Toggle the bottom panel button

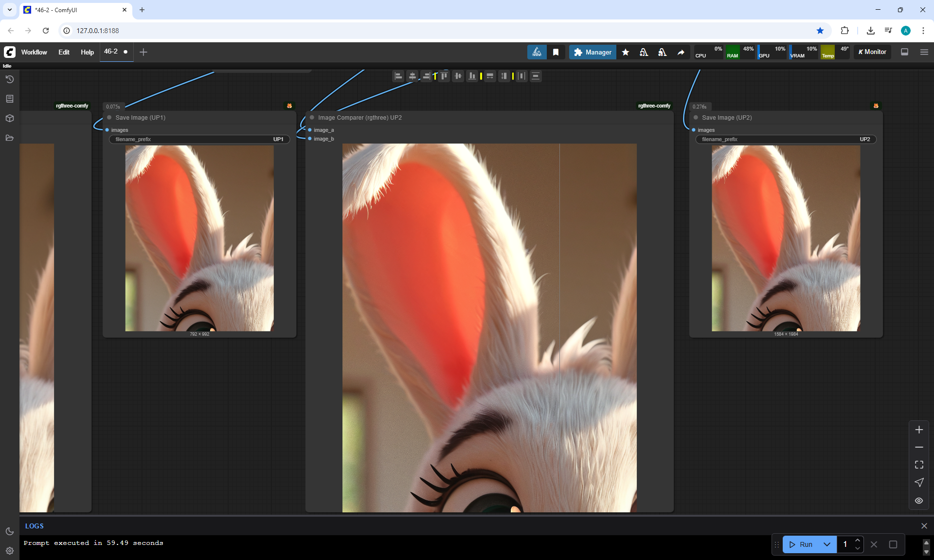904,52
